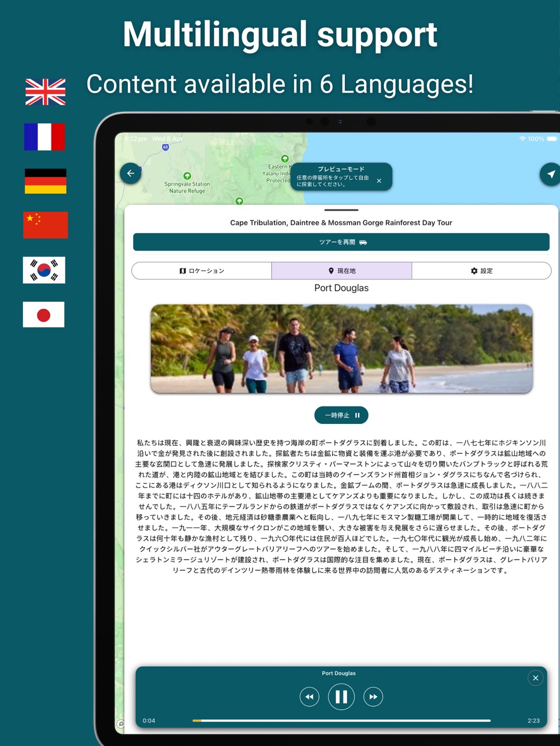Viewport: 560px width, 746px height.
Task: Tap the Chinese flag icon
Action: 46,226
